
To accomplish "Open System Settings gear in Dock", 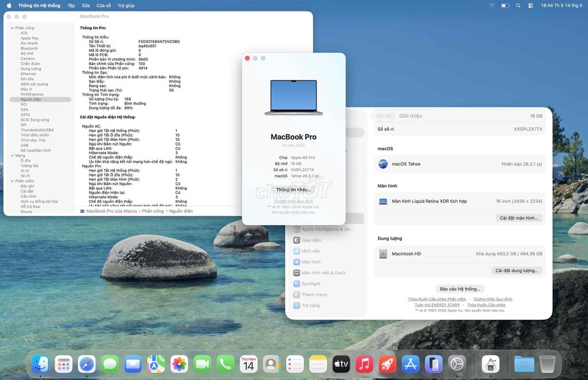I will 457,364.
